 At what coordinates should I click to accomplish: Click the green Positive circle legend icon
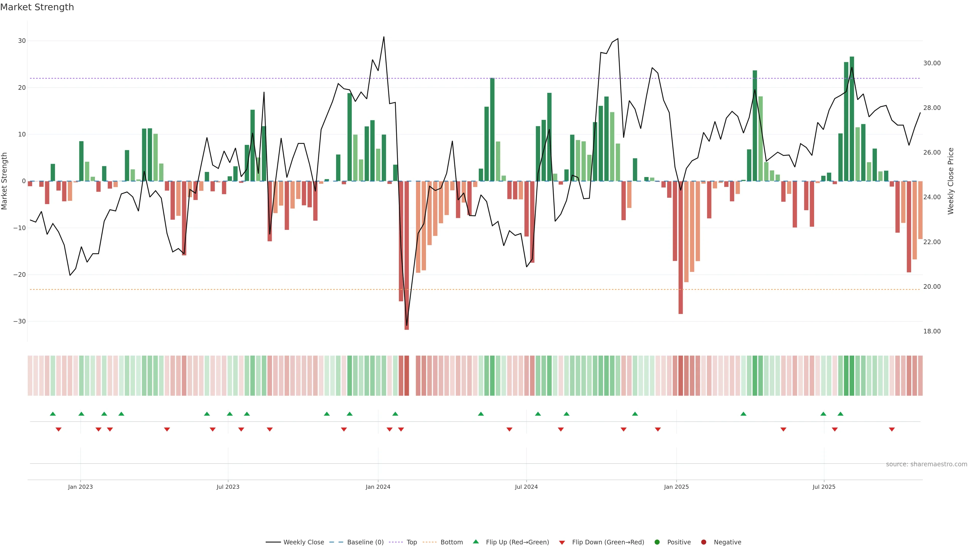click(x=657, y=542)
